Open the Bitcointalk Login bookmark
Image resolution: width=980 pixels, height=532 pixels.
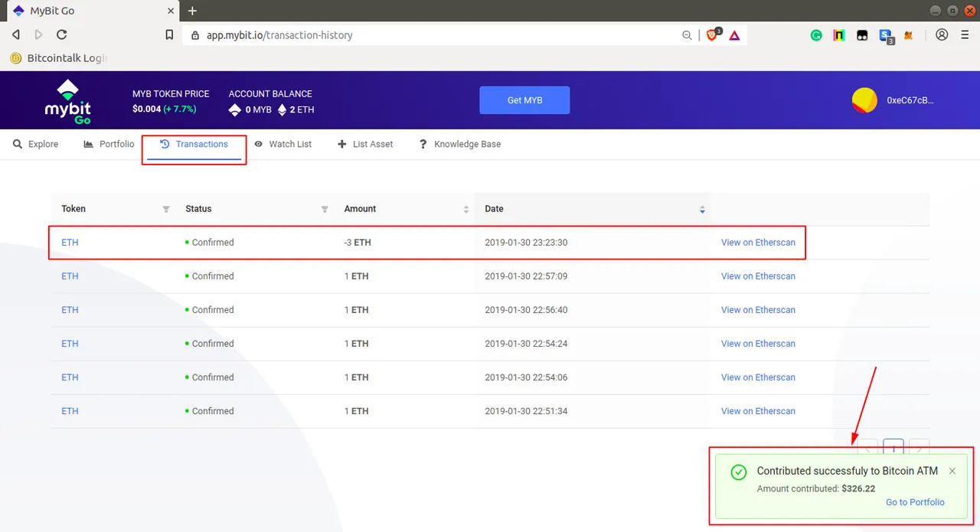click(58, 58)
